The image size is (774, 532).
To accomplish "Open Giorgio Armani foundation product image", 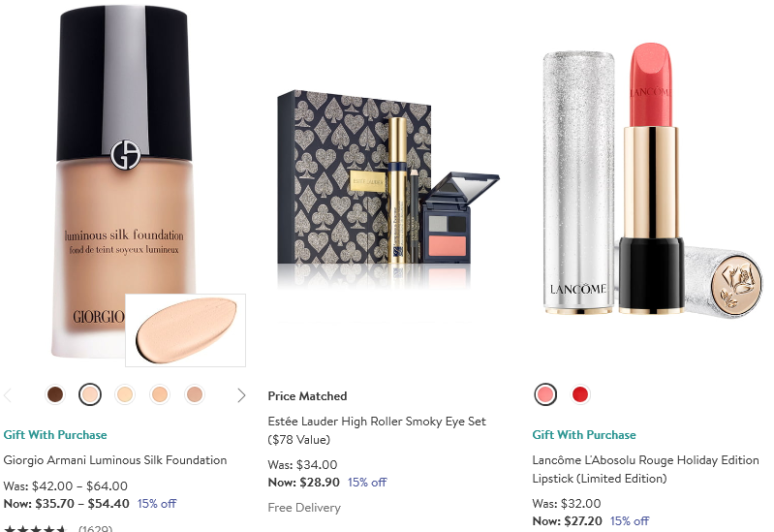I will click(x=123, y=183).
